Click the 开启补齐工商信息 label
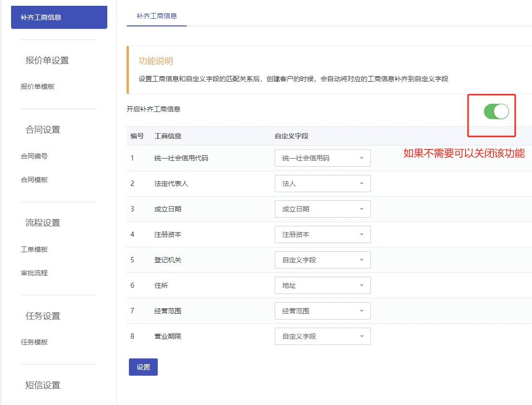 [153, 109]
